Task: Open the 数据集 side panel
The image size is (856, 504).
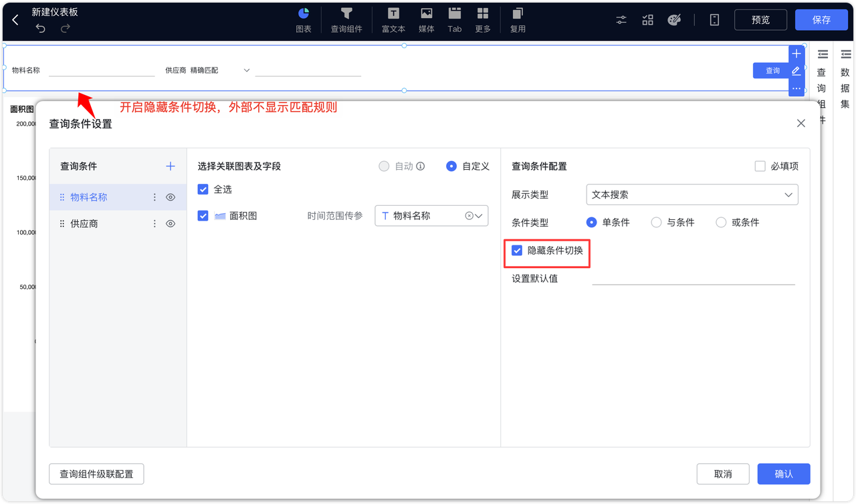Action: [845, 79]
